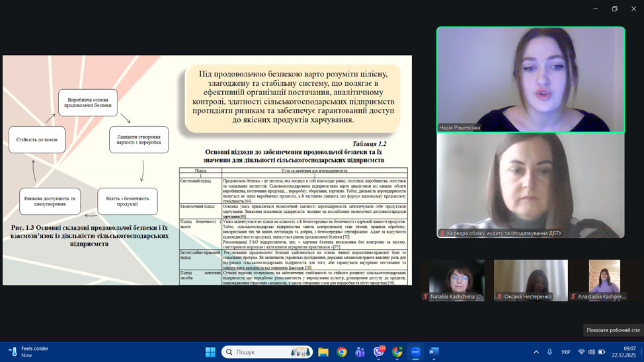Expand hidden system tray icons chevron

[x=536, y=352]
